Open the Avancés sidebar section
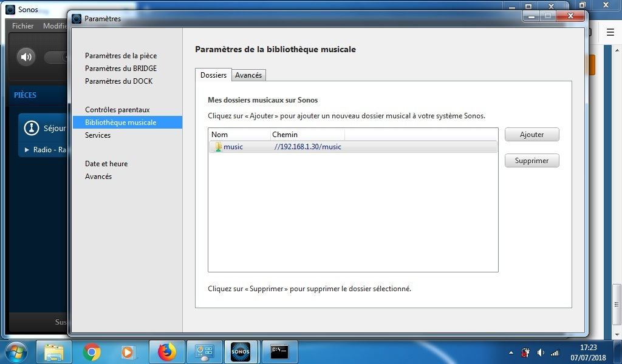This screenshot has width=622, height=364. 98,177
